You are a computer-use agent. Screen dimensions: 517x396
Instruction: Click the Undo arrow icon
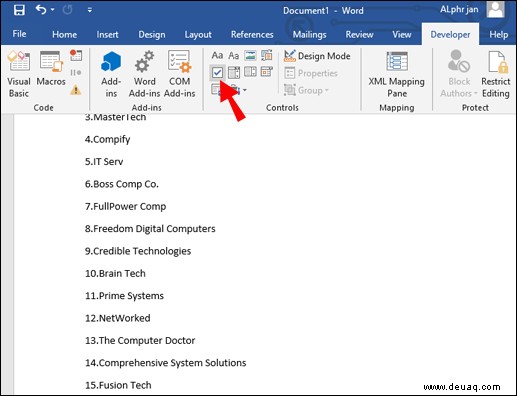pos(41,10)
